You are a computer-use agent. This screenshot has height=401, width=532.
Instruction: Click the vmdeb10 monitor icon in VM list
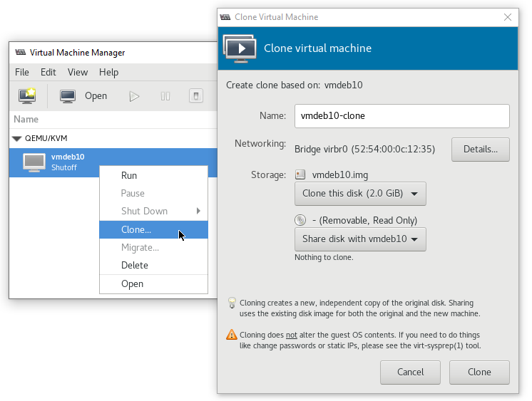34,162
